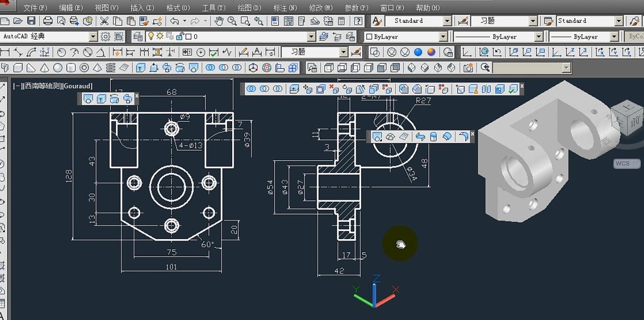The image size is (644, 320).
Task: Open the 编辑(E) menu
Action: pyautogui.click(x=71, y=8)
